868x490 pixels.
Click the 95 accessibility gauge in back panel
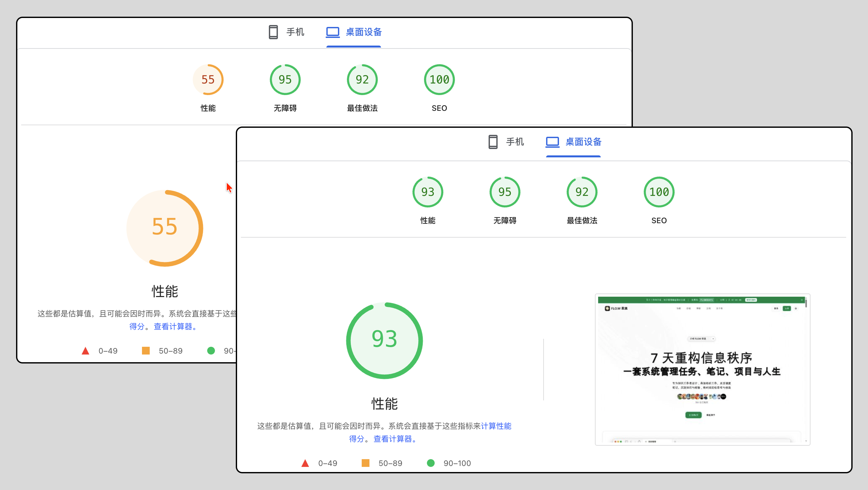(x=285, y=80)
